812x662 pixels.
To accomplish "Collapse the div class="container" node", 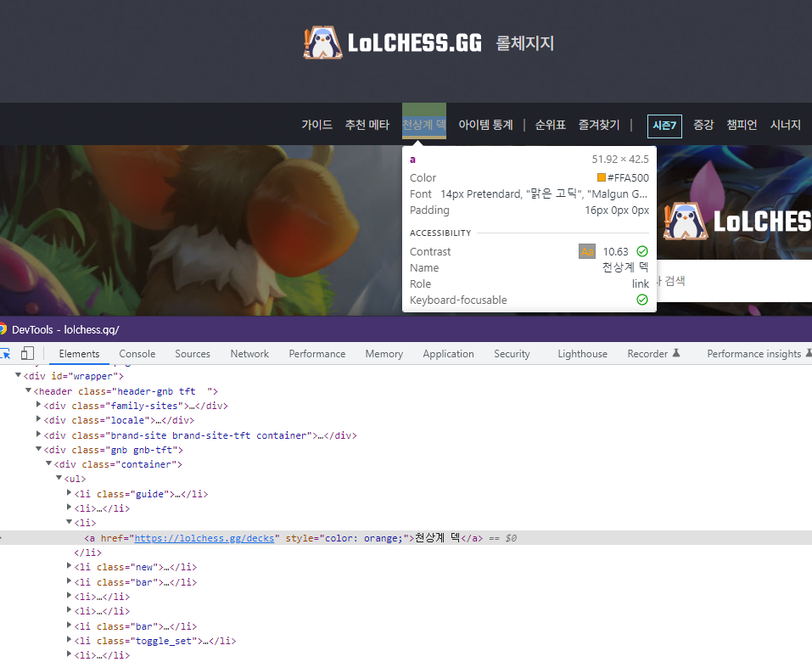I will [x=48, y=463].
